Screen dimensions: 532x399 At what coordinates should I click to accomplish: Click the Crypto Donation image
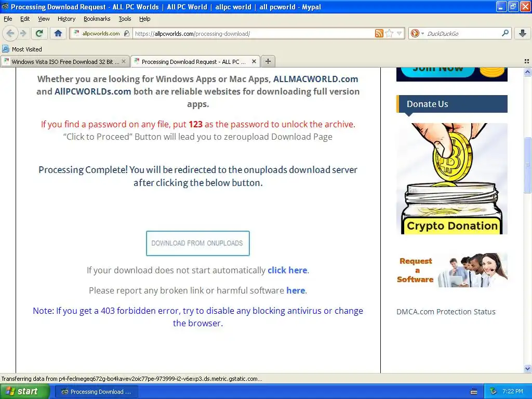pyautogui.click(x=452, y=179)
